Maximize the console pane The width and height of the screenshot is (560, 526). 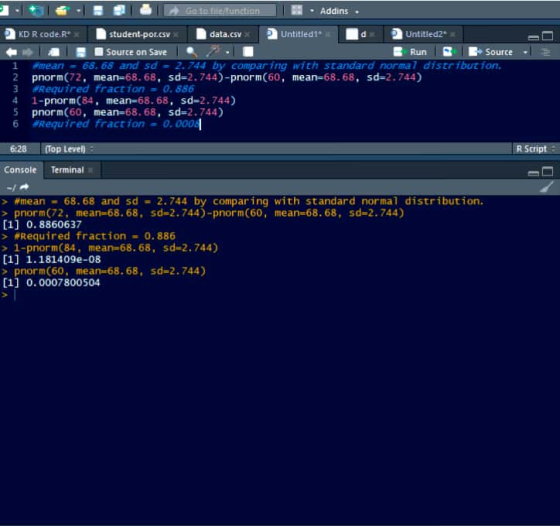(548, 172)
